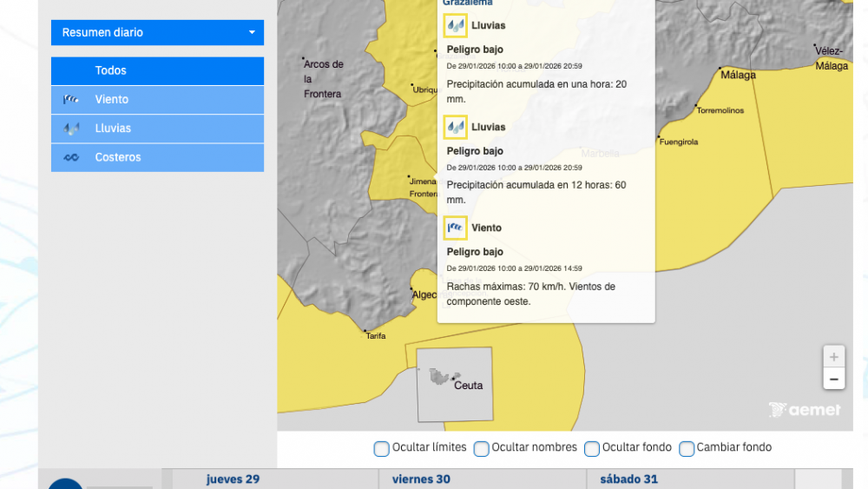
Task: Click the Viento wind icon in popup
Action: 456,228
